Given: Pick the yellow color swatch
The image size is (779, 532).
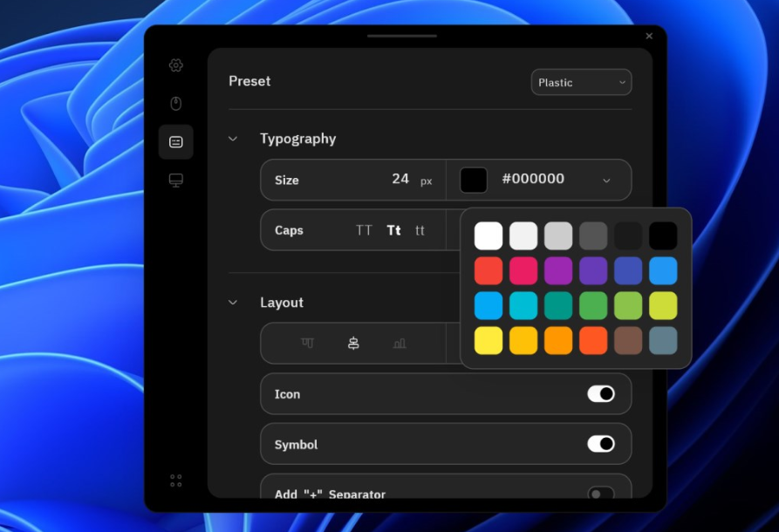Looking at the screenshot, I should [x=489, y=340].
